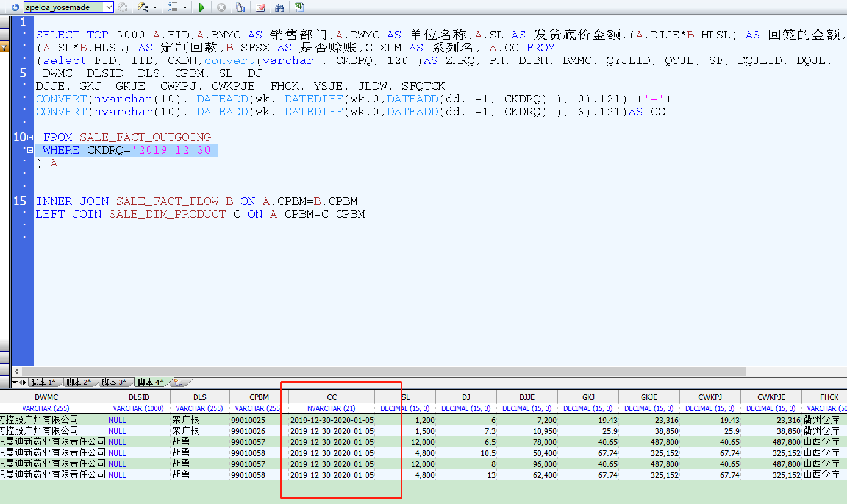Export results with the Excel icon

299,7
